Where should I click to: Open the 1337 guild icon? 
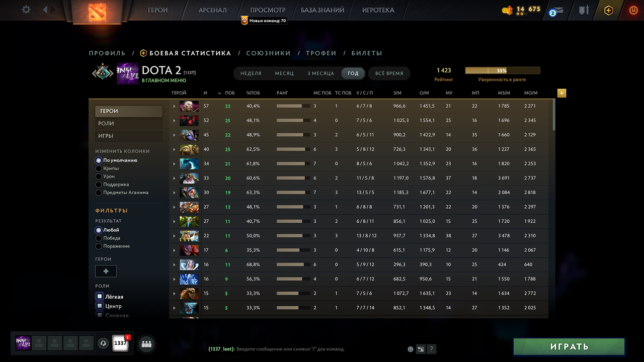(120, 343)
